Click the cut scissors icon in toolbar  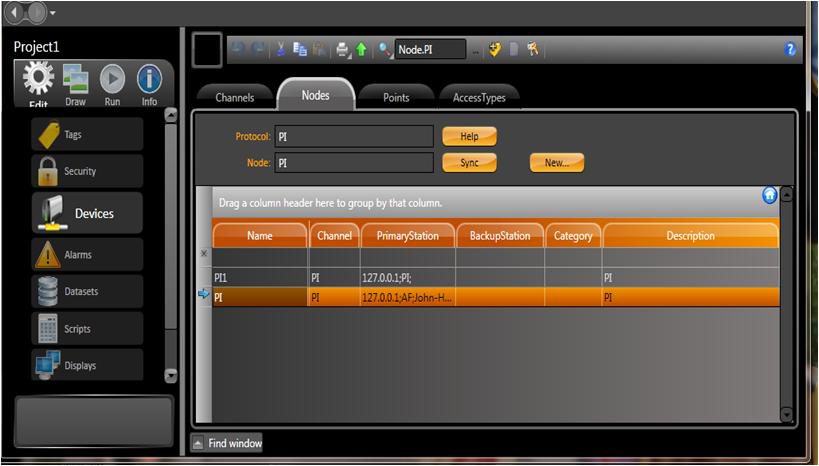(281, 49)
